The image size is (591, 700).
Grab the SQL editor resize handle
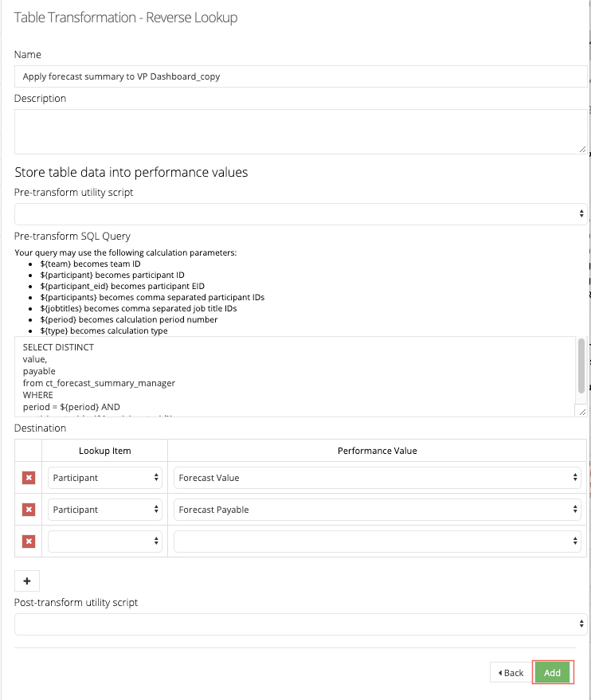581,412
